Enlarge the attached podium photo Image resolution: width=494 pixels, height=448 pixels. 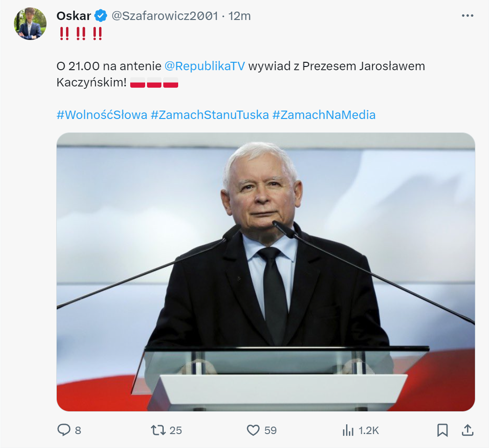(266, 272)
